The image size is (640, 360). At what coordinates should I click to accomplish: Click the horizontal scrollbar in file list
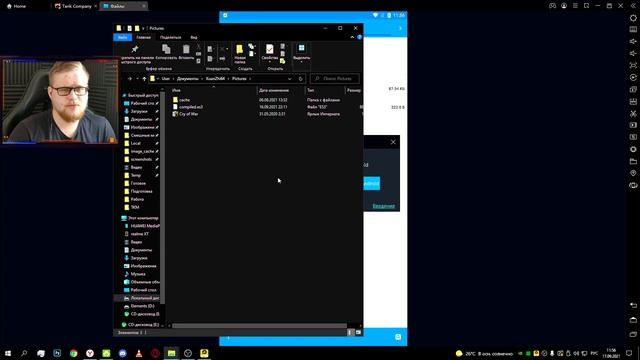click(x=259, y=326)
